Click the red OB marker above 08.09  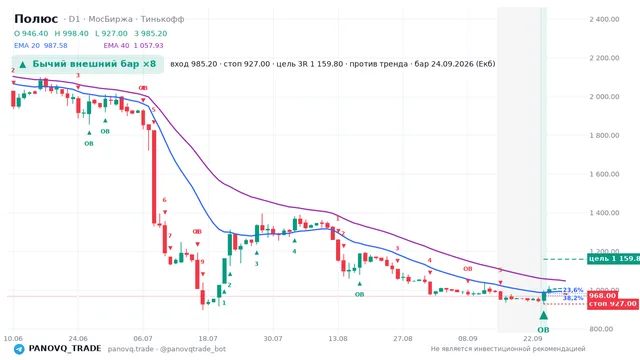468,269
